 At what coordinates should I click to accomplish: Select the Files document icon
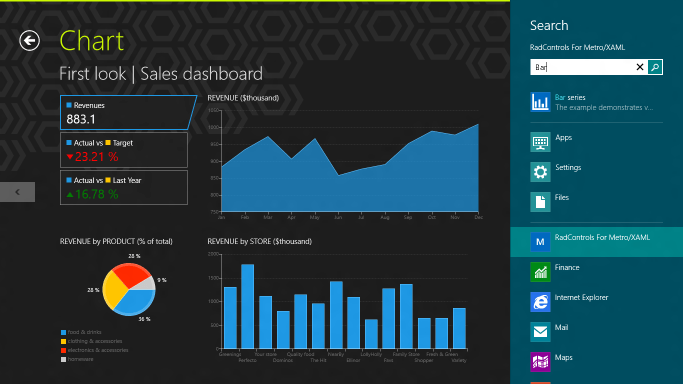pos(540,202)
